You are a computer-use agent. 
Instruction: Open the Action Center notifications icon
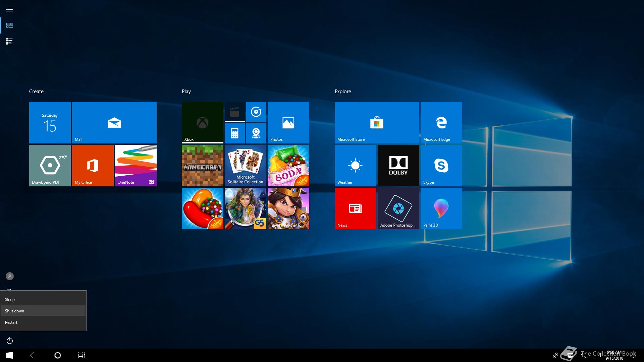click(633, 355)
